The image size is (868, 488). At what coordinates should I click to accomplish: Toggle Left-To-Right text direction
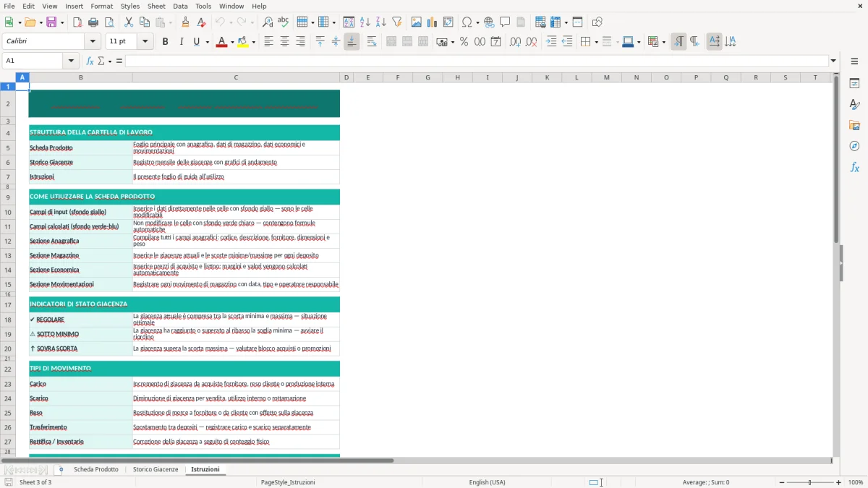coord(678,42)
